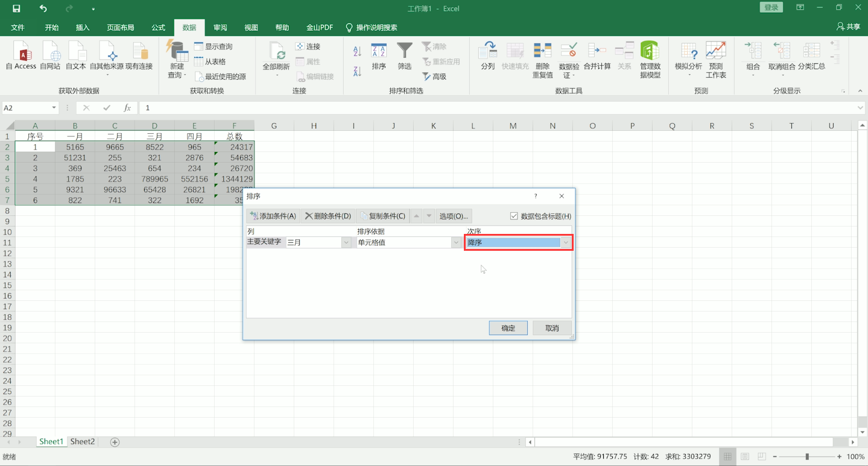Viewport: 868px width, 466px height.
Task: Click the zoom slider handle
Action: click(x=807, y=457)
